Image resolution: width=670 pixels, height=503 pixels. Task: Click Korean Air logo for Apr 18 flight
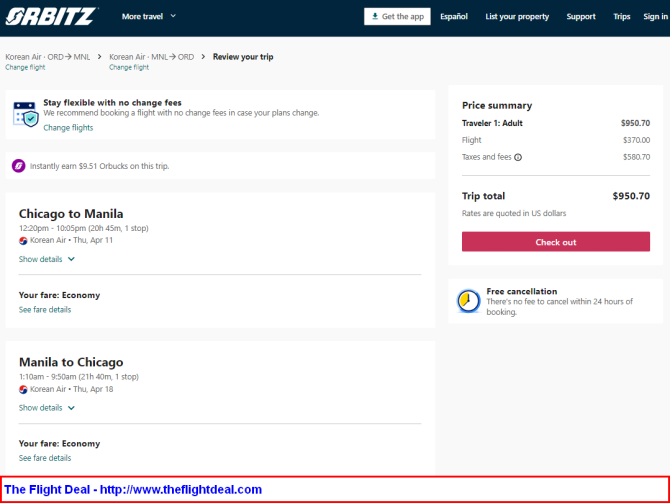pos(23,389)
